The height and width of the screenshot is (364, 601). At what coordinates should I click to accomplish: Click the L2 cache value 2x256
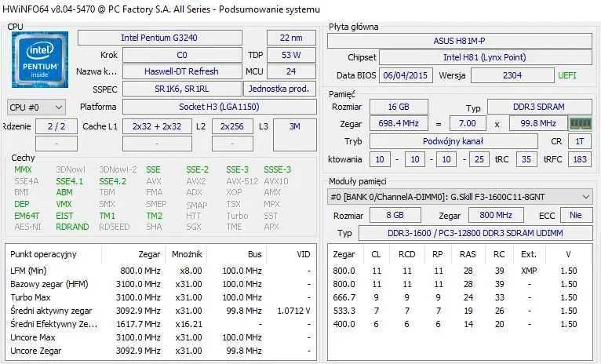[x=232, y=126]
